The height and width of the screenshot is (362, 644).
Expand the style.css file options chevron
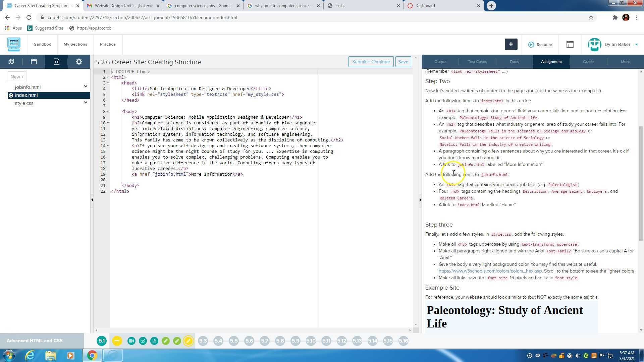click(86, 103)
